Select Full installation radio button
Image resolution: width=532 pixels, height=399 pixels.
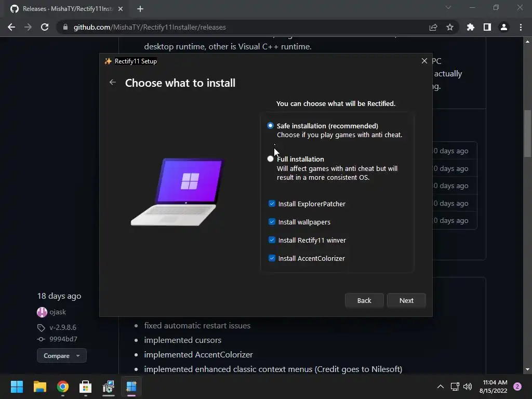coord(270,159)
